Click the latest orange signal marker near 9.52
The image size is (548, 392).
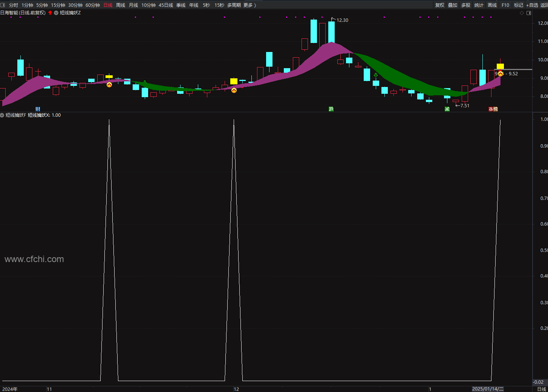(501, 74)
